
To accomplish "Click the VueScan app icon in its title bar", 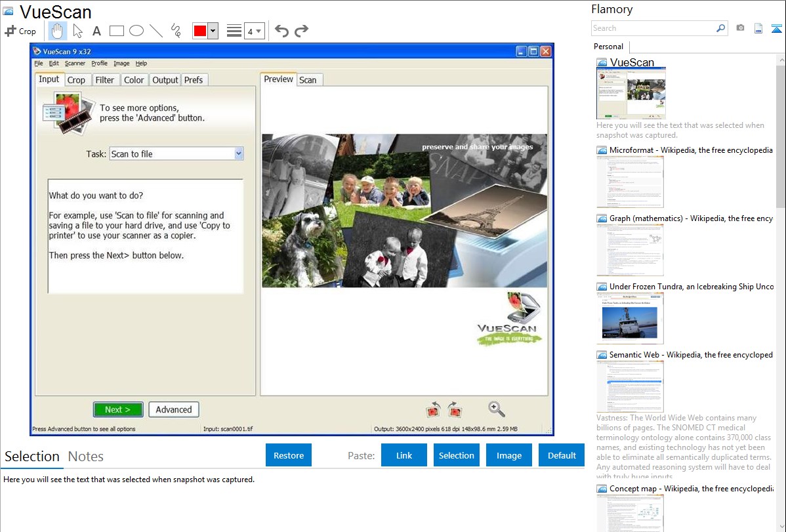I will coord(37,51).
